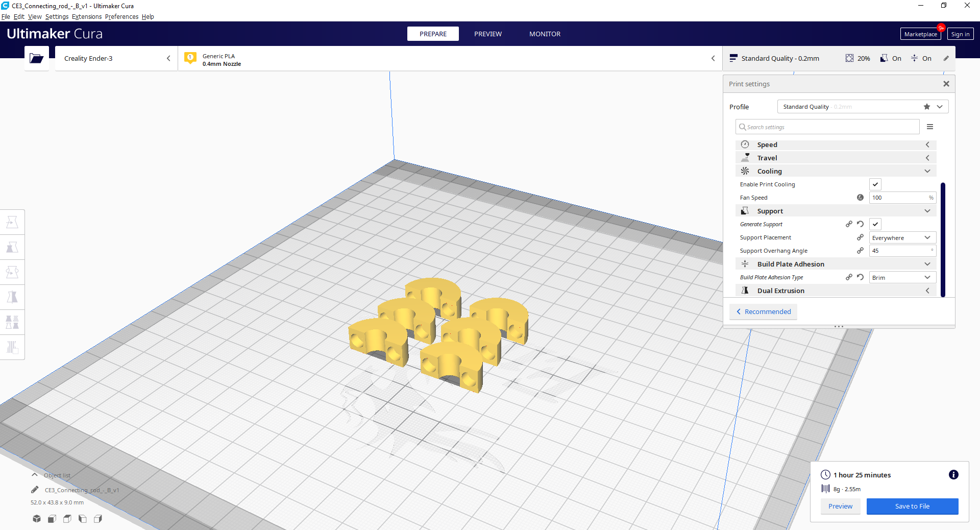Collapse the Object list

coord(35,475)
